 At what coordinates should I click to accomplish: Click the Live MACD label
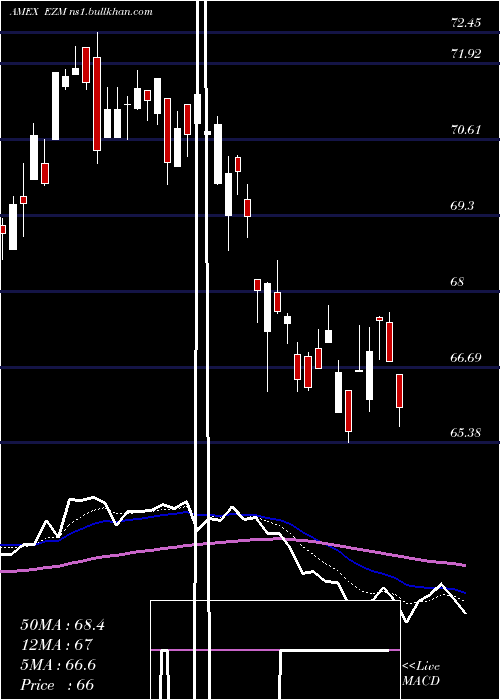click(x=421, y=674)
